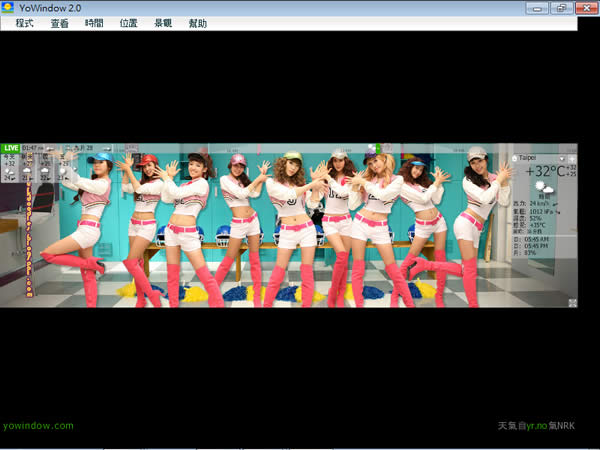Click the icon right of Taipei dropdown

[x=572, y=158]
